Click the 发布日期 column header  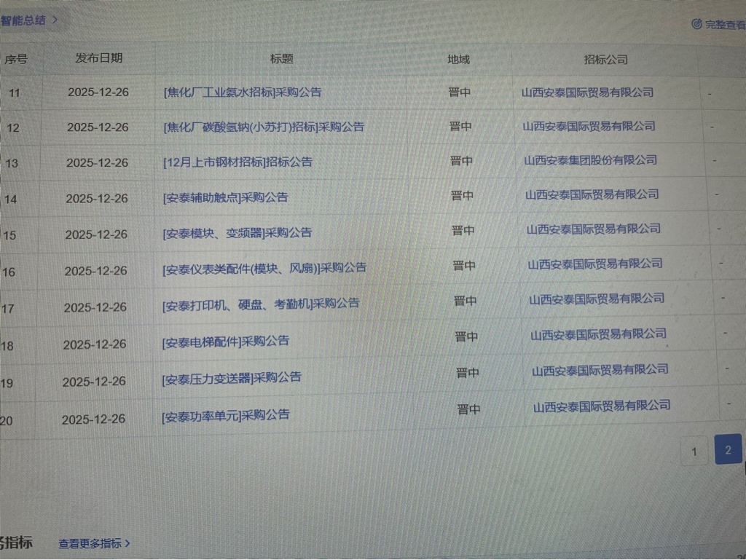pos(99,58)
